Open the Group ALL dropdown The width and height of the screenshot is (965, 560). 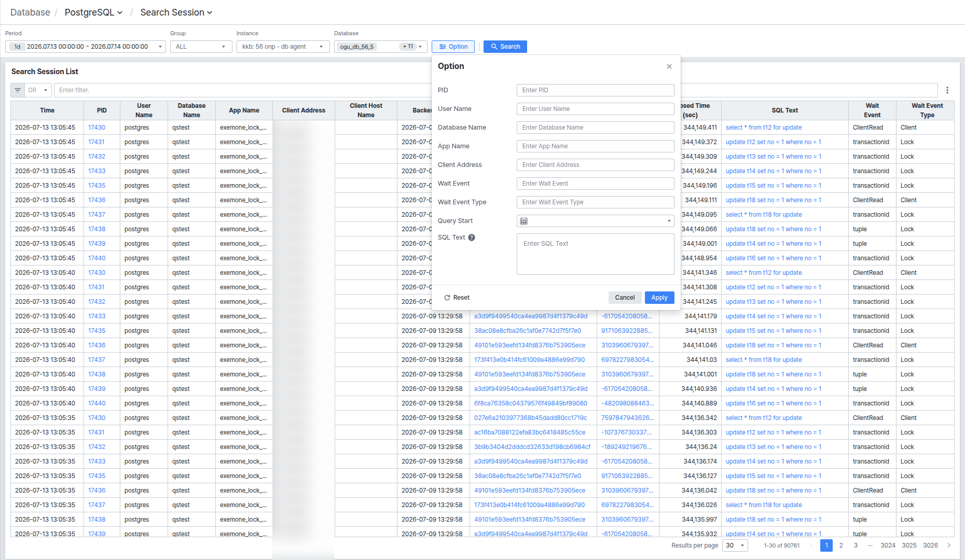pos(201,47)
